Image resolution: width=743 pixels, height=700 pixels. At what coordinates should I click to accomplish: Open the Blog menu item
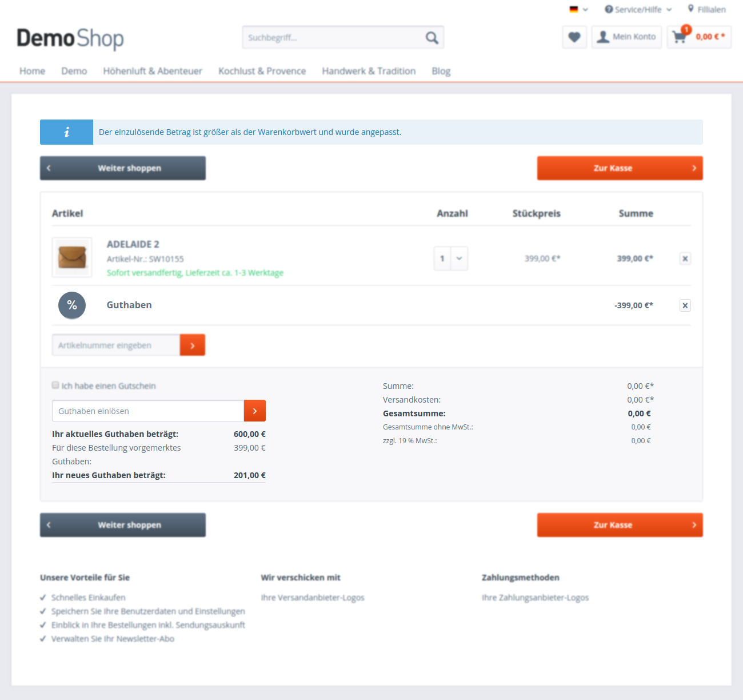pos(441,71)
